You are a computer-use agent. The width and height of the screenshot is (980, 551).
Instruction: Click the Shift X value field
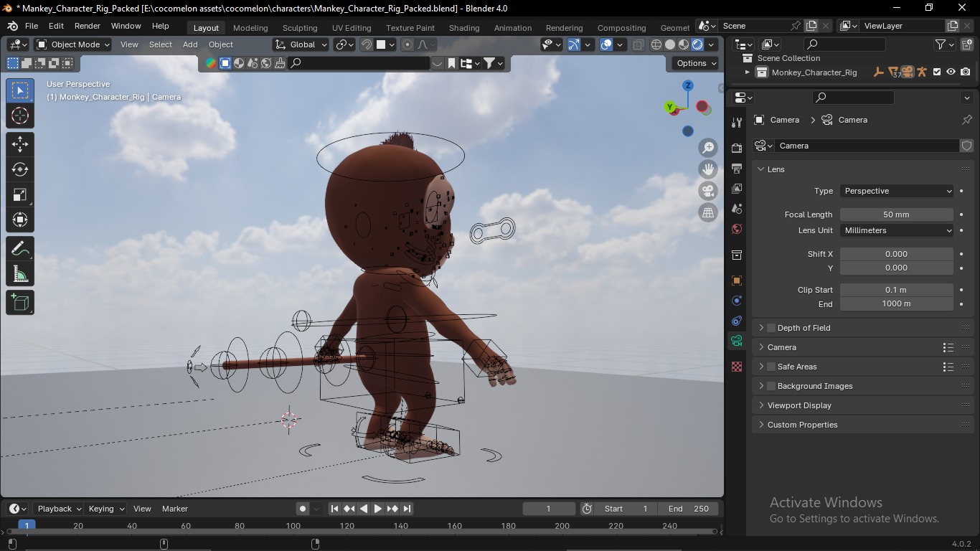pyautogui.click(x=897, y=254)
